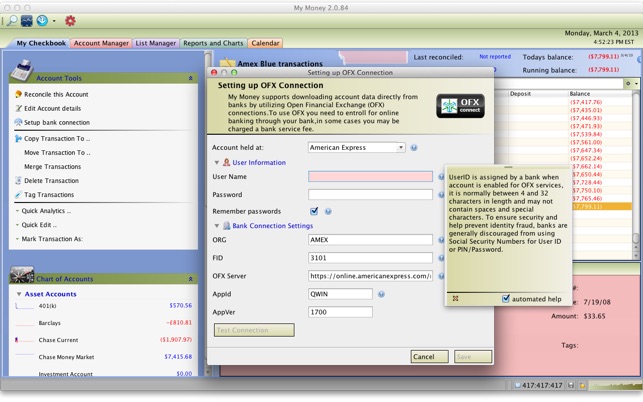Expand Mark Transaction As menu

52,239
